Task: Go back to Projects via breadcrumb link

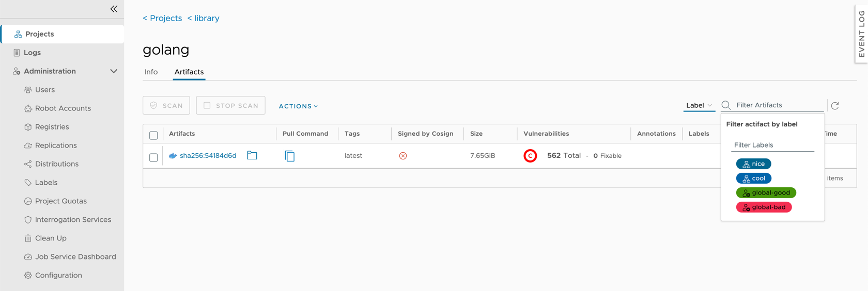Action: click(x=162, y=18)
